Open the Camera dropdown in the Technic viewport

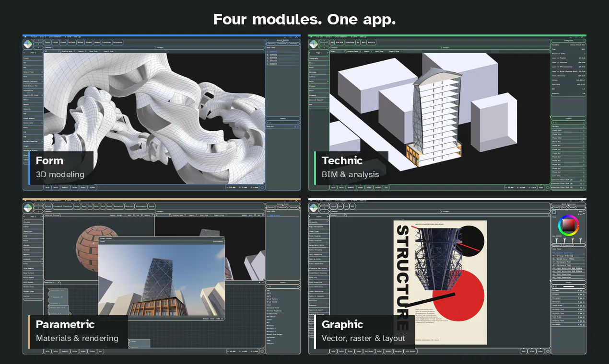pyautogui.click(x=368, y=51)
